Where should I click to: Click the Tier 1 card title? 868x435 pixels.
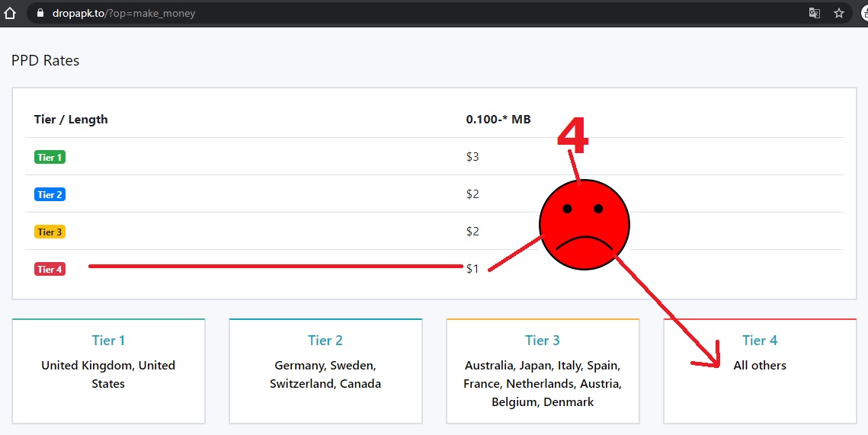[x=108, y=340]
